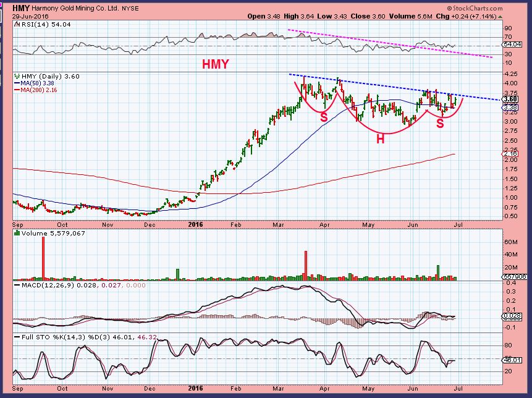Click the HMY ticker symbol in header
Viewport: 532px width, 398px height.
[x=20, y=8]
